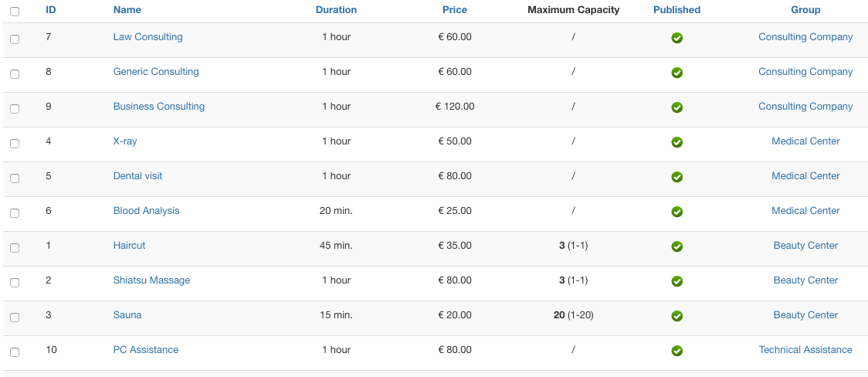Screen dimensions: 868x377
Task: Select the PC Assistance row checkbox
Action: tap(15, 352)
